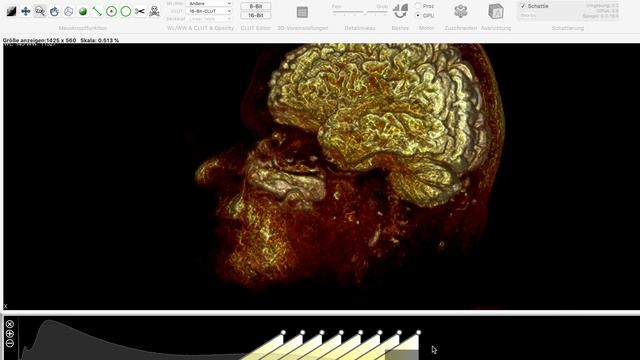This screenshot has width=640, height=360.
Task: Select the camera rotation circle tool
Action: [x=69, y=11]
